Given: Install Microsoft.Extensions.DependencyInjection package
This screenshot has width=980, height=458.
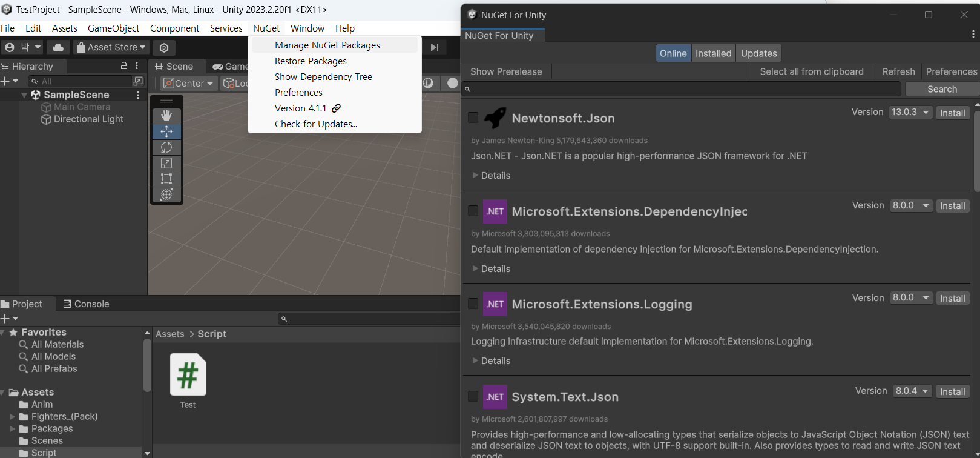Looking at the screenshot, I should tap(952, 206).
